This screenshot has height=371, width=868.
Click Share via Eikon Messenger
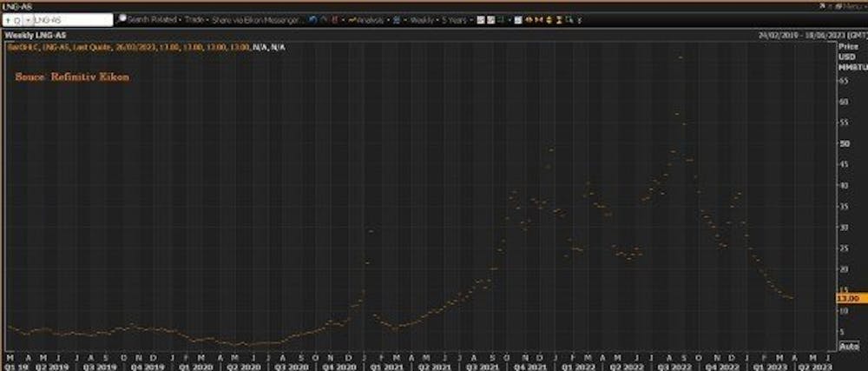258,19
